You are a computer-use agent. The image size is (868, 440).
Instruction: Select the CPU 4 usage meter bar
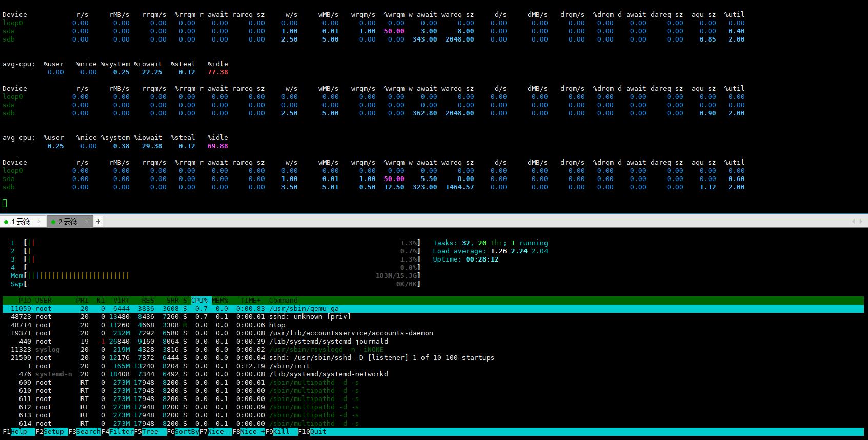point(222,268)
